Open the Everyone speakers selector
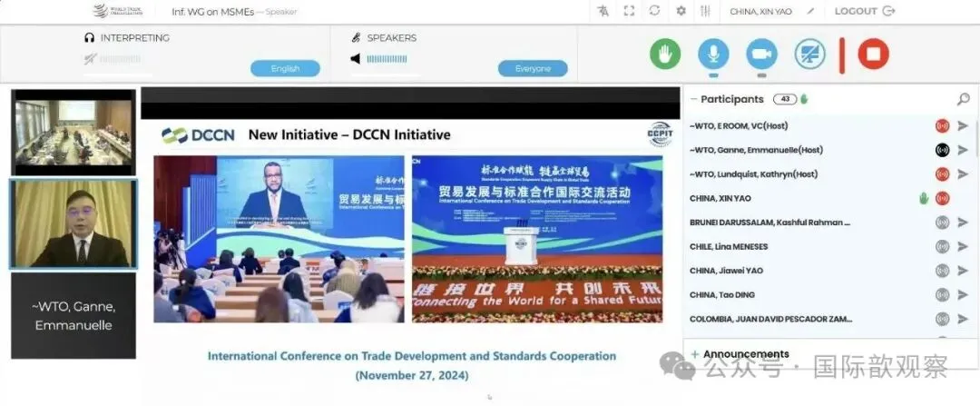 [533, 68]
